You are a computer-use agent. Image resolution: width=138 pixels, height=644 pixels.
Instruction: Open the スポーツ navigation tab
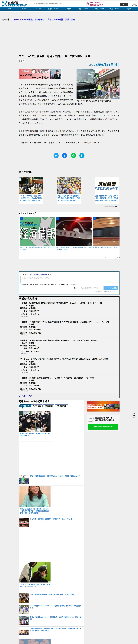tap(39, 9)
